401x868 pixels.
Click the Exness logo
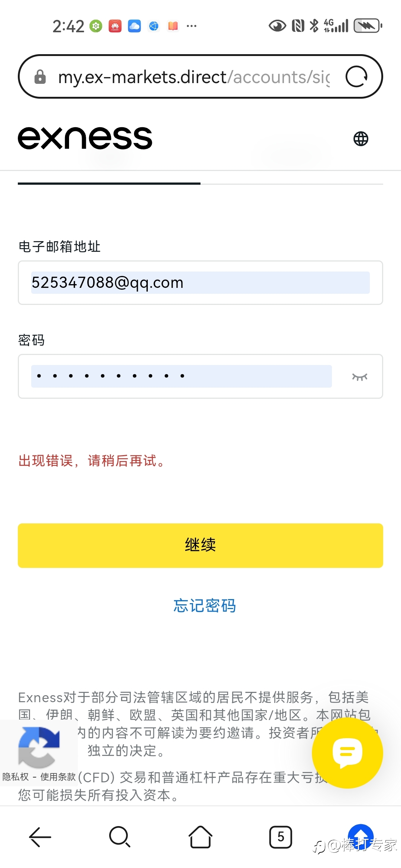pyautogui.click(x=85, y=138)
